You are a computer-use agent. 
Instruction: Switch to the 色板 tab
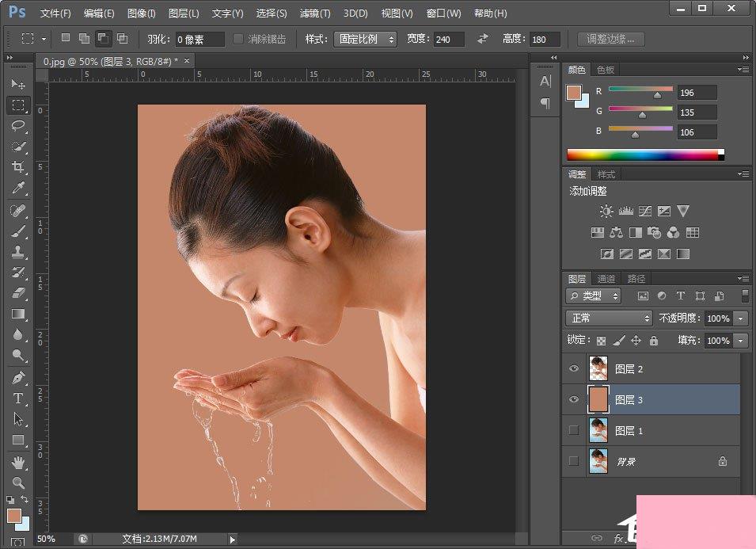(606, 70)
